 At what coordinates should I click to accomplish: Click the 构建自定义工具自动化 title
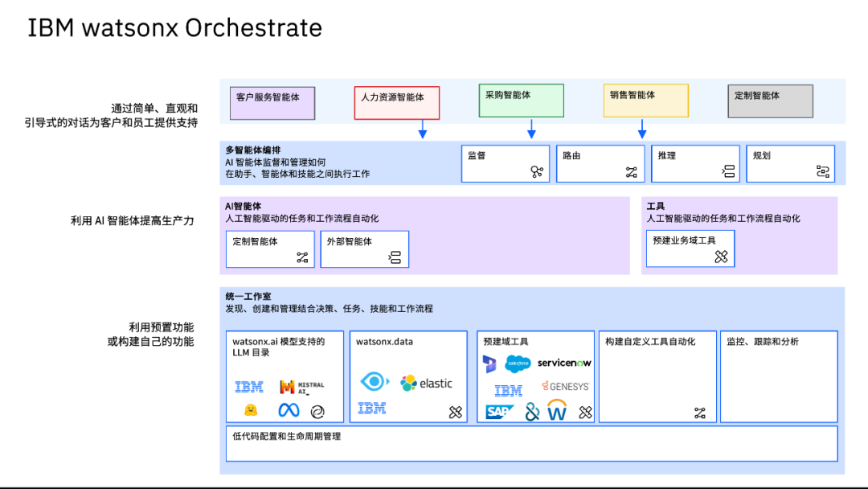point(650,342)
